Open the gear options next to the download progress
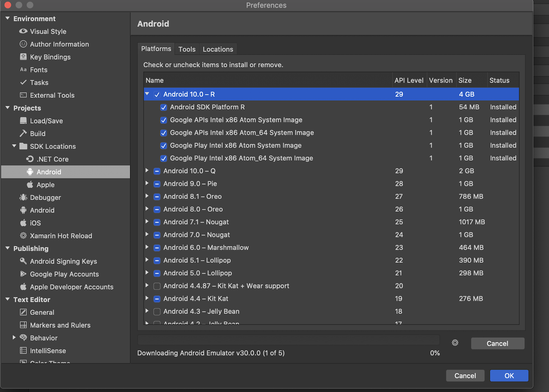 pos(455,343)
